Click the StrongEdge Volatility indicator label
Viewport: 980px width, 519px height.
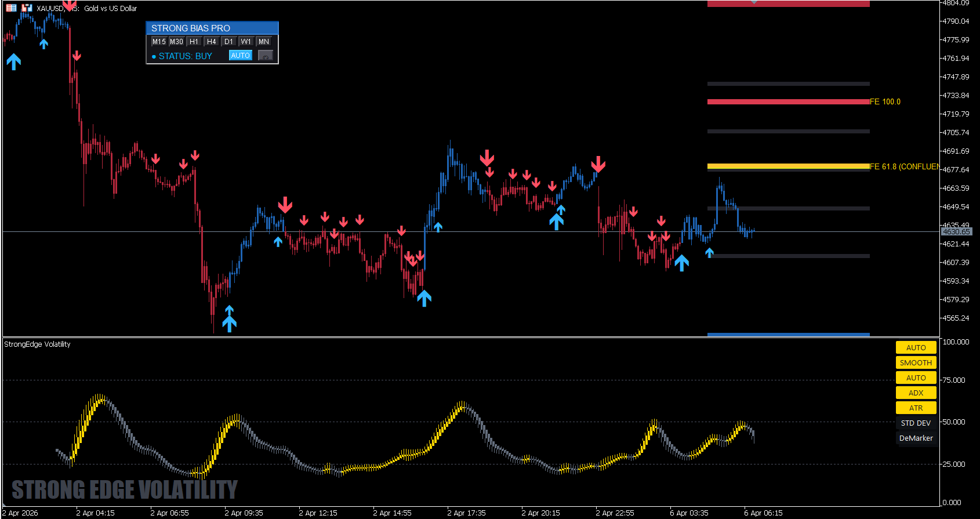pos(37,344)
